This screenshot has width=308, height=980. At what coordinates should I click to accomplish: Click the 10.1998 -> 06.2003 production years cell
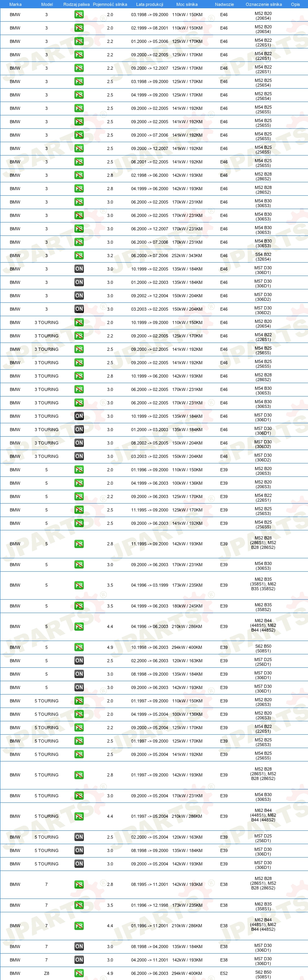tap(150, 647)
